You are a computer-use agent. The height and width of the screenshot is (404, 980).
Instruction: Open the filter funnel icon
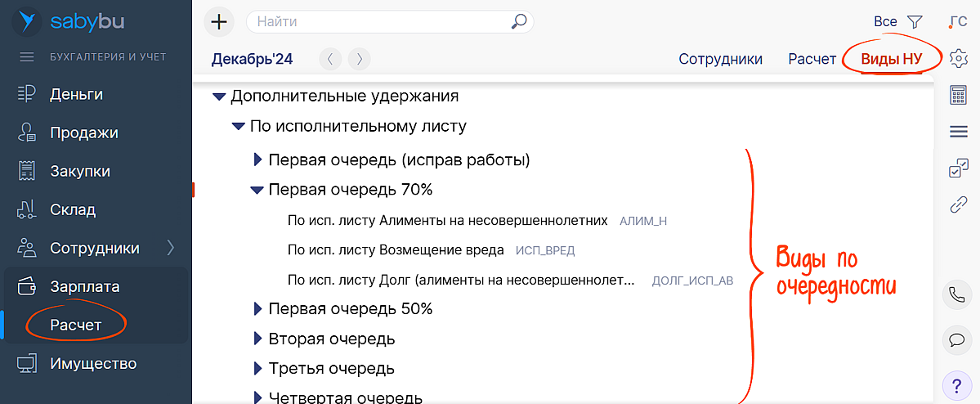(915, 22)
